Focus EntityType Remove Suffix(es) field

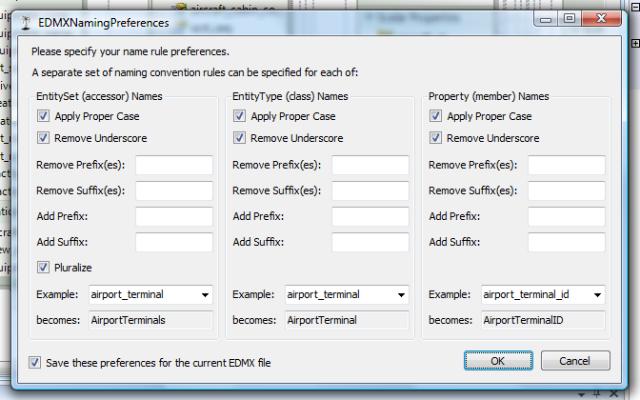(x=370, y=191)
